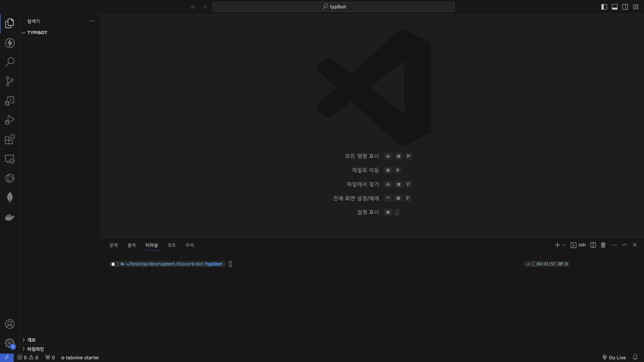Image resolution: width=644 pixels, height=362 pixels.
Task: Navigate back with the left arrow
Action: (x=194, y=7)
